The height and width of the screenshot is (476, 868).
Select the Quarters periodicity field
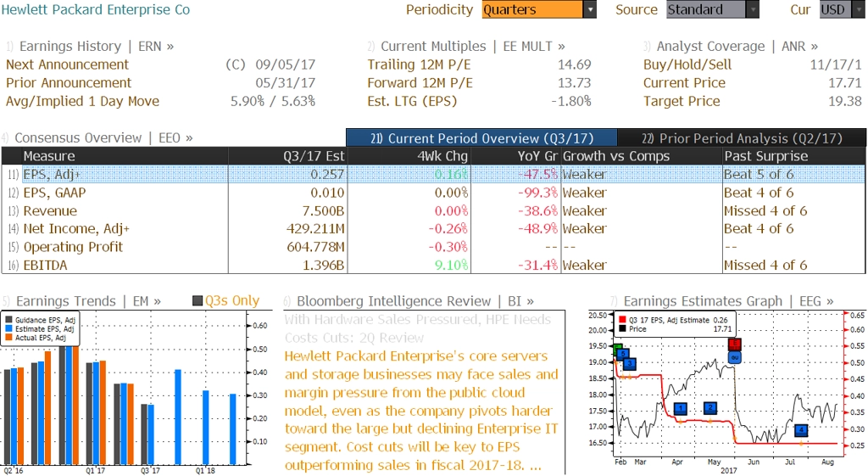pyautogui.click(x=532, y=9)
